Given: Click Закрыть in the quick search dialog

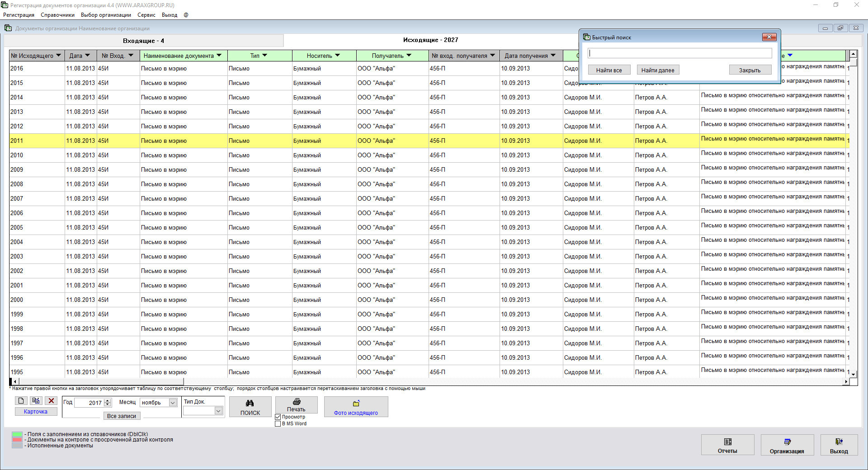Looking at the screenshot, I should 750,70.
